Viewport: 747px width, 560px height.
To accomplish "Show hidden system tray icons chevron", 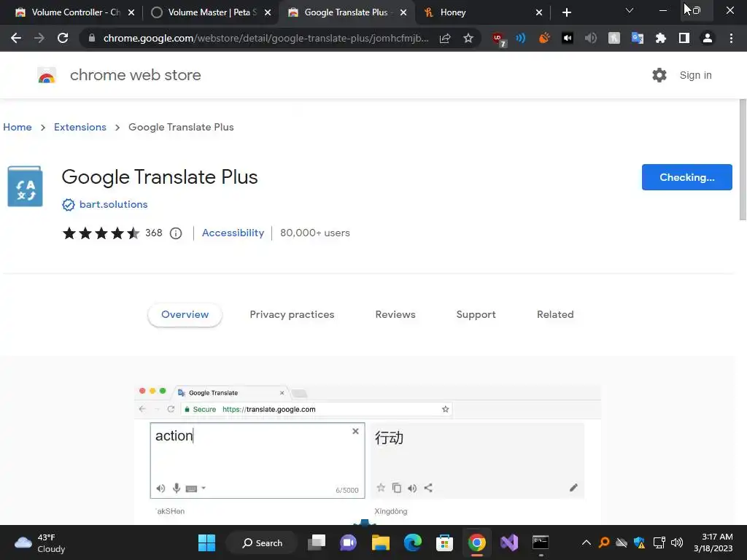I will (x=587, y=542).
